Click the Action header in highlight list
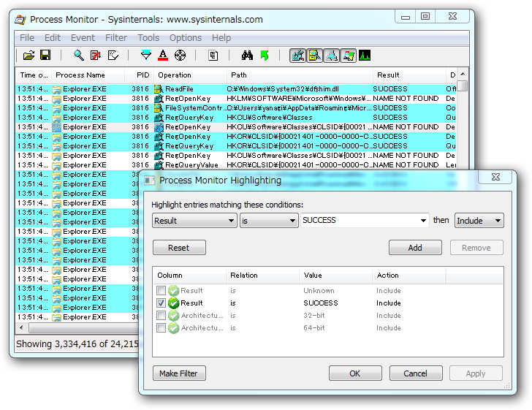532x410 pixels. tap(408, 276)
